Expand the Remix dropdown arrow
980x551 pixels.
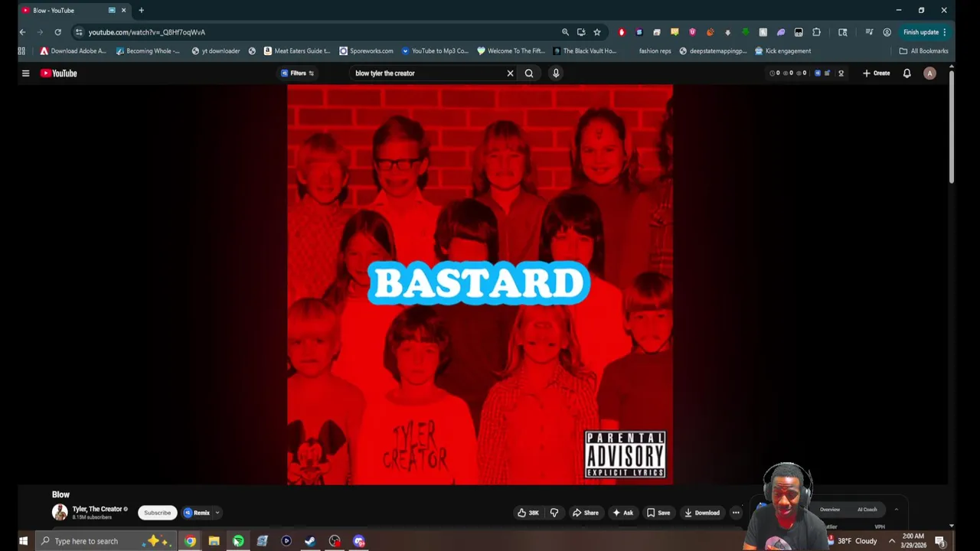point(217,513)
